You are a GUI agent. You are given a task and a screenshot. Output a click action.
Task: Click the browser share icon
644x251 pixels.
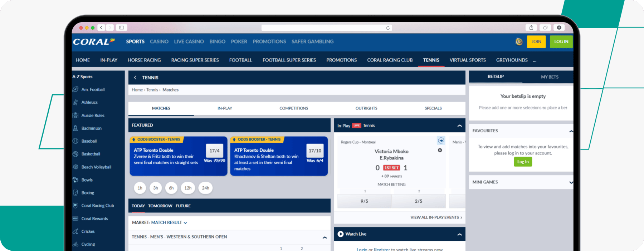pyautogui.click(x=531, y=28)
